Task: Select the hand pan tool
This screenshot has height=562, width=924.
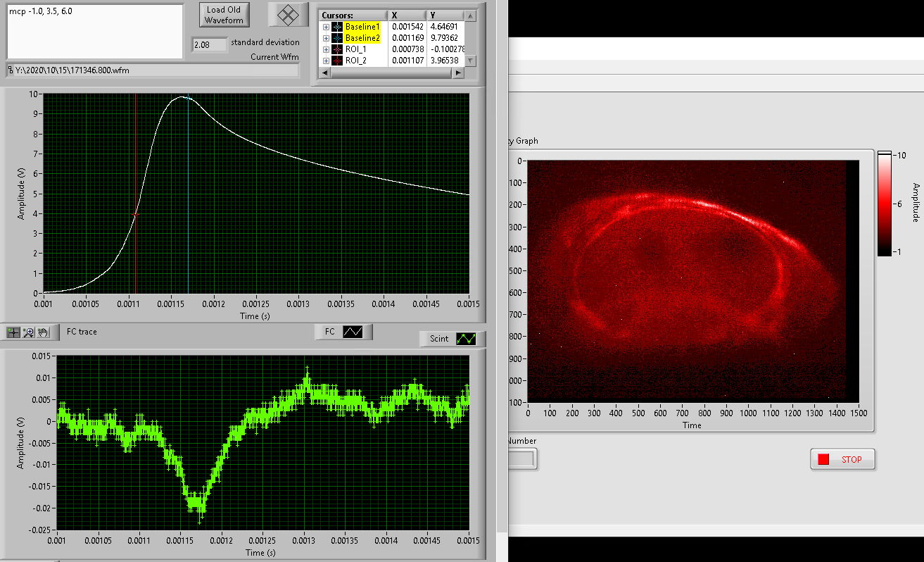Action: [x=43, y=332]
